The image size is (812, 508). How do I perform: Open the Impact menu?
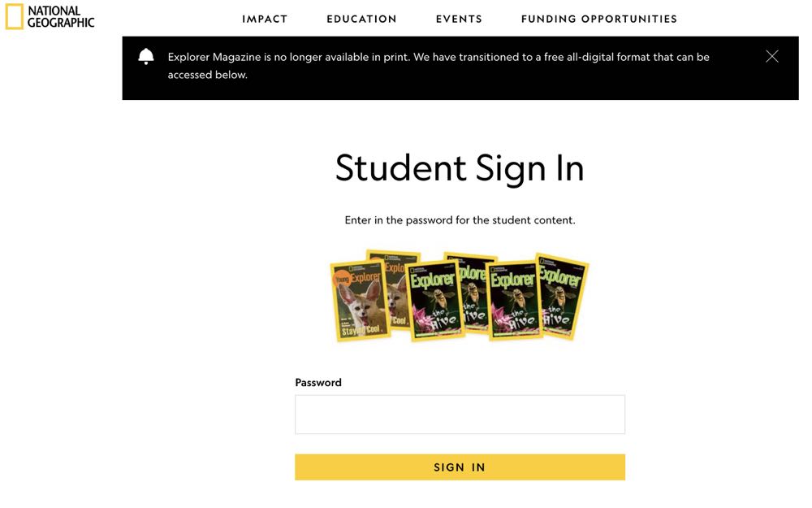[x=265, y=20]
